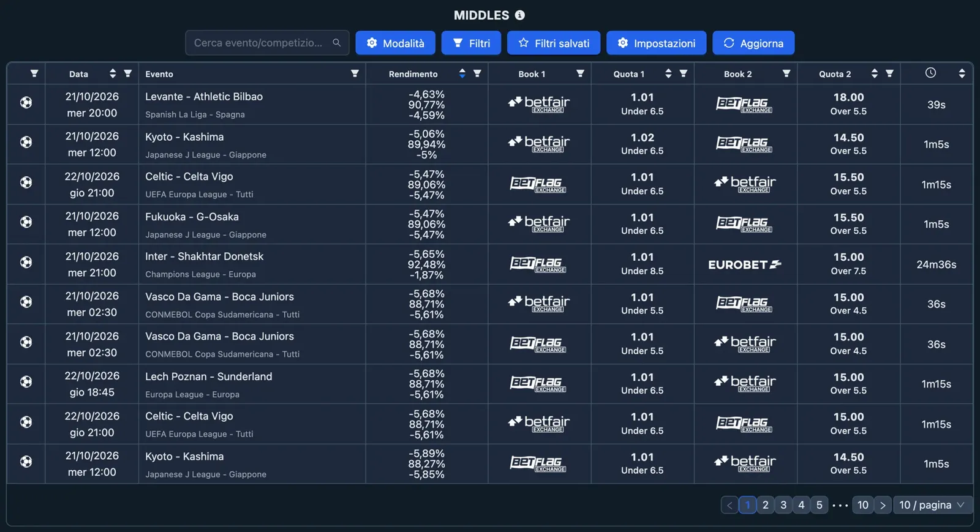Click the 24m36s time cell
Viewport: 980px width, 532px height.
tap(937, 264)
